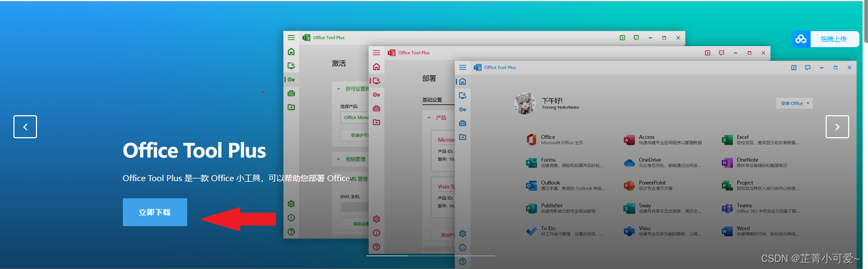Open the toolbox icon in the red window sidebar
868x269 pixels.
click(377, 108)
